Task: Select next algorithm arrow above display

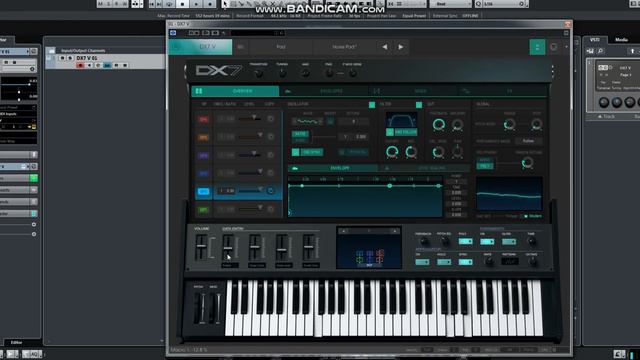Action: click(394, 231)
